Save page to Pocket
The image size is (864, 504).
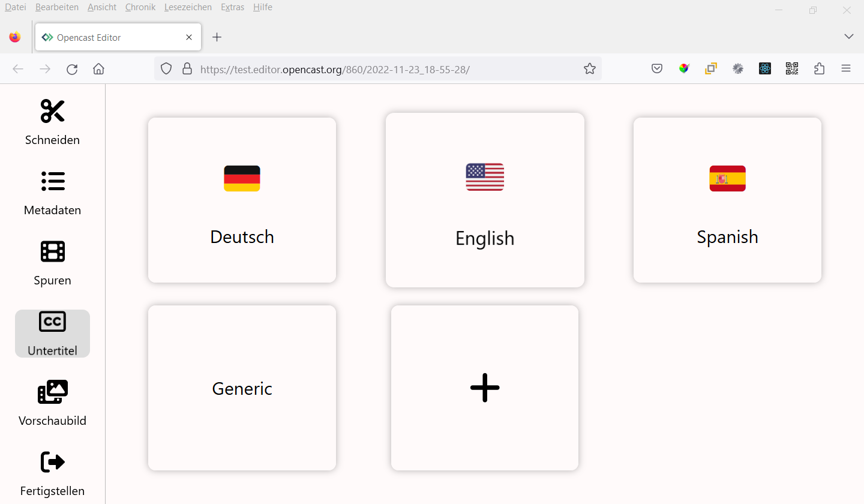tap(656, 68)
